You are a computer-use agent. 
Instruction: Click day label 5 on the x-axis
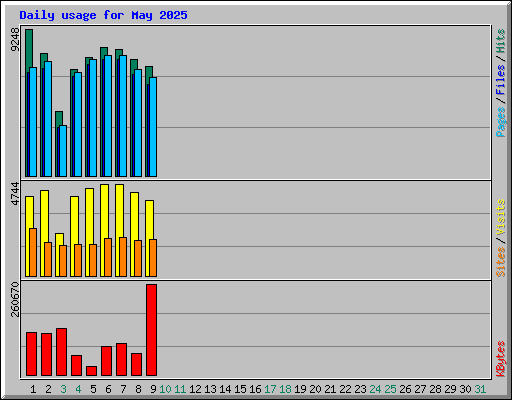tap(93, 389)
